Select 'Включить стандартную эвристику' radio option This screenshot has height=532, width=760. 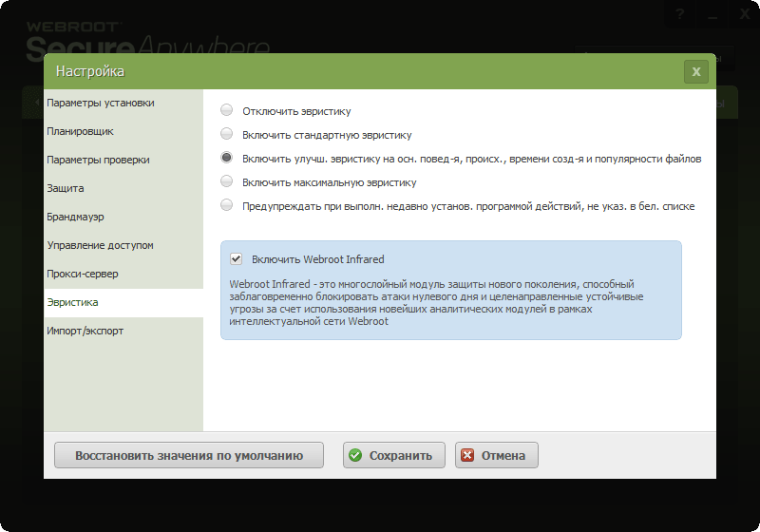tap(226, 134)
